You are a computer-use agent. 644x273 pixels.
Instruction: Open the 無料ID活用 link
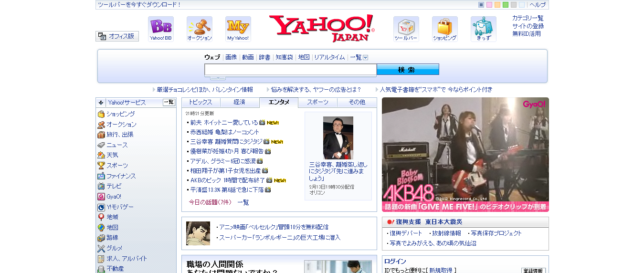(x=527, y=34)
